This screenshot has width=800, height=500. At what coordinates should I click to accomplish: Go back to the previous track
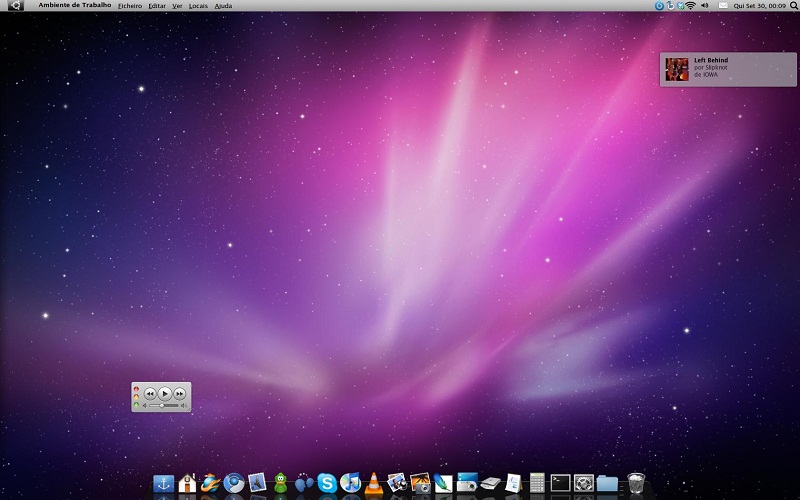click(x=150, y=394)
